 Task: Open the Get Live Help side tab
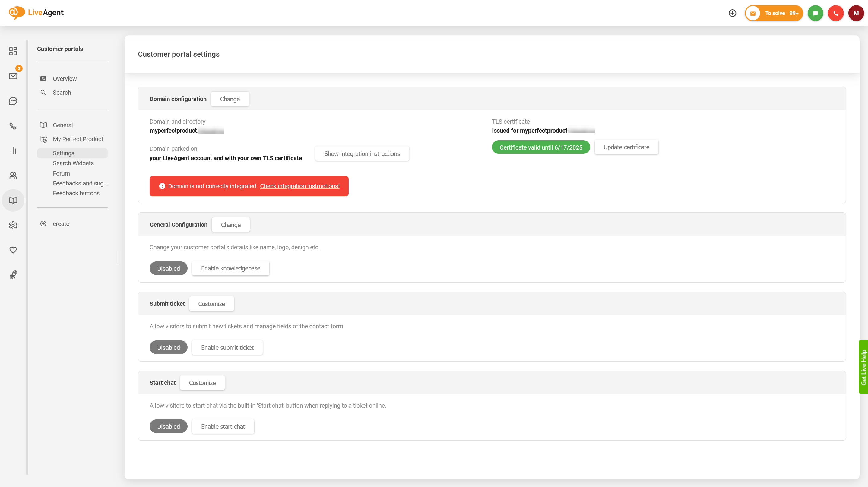click(863, 367)
